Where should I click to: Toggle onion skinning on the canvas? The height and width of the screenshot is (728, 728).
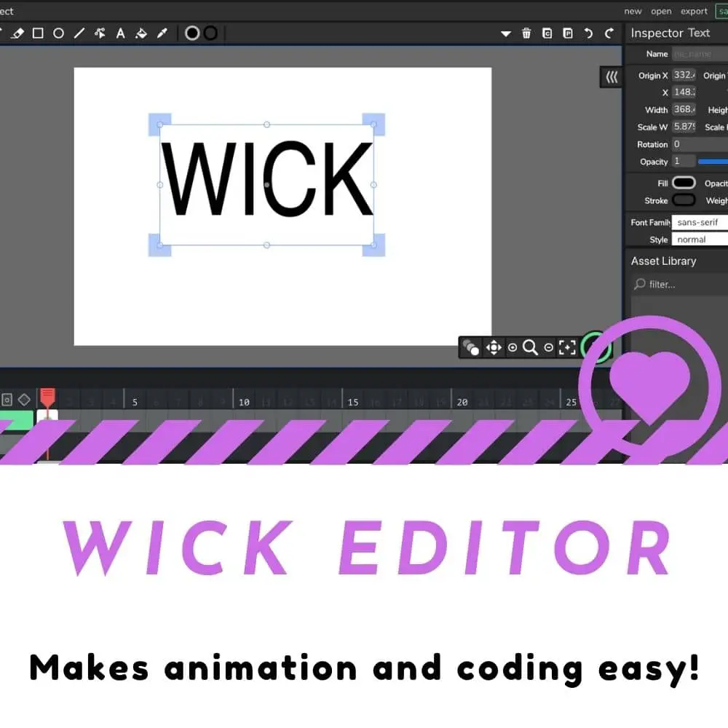pos(471,348)
